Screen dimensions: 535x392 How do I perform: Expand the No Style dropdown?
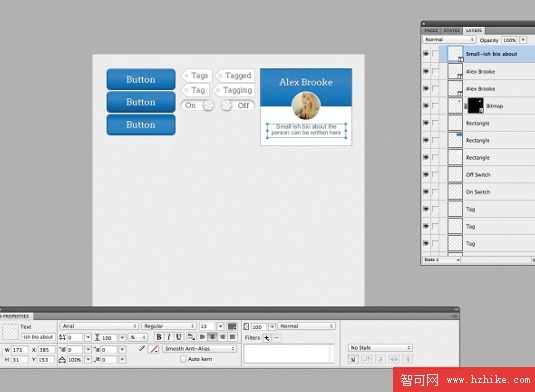click(380, 348)
